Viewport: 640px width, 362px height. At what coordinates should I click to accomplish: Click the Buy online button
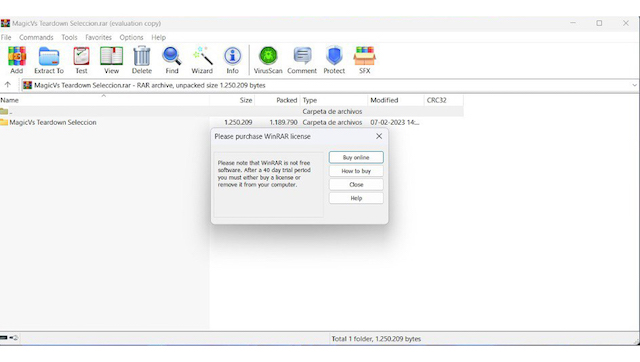(x=356, y=157)
